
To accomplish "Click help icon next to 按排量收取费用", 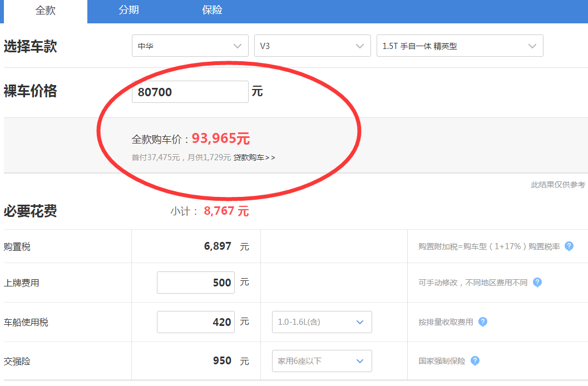I will (x=483, y=322).
